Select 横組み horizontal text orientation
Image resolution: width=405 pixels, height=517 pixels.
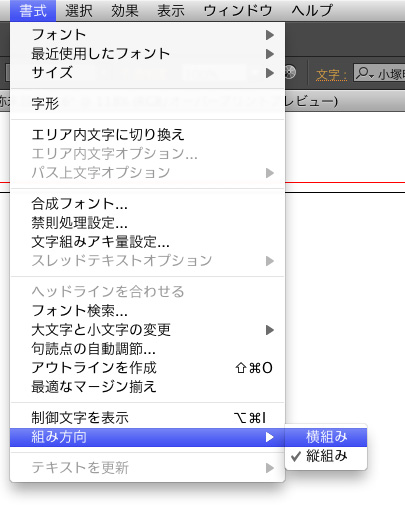[x=326, y=437]
